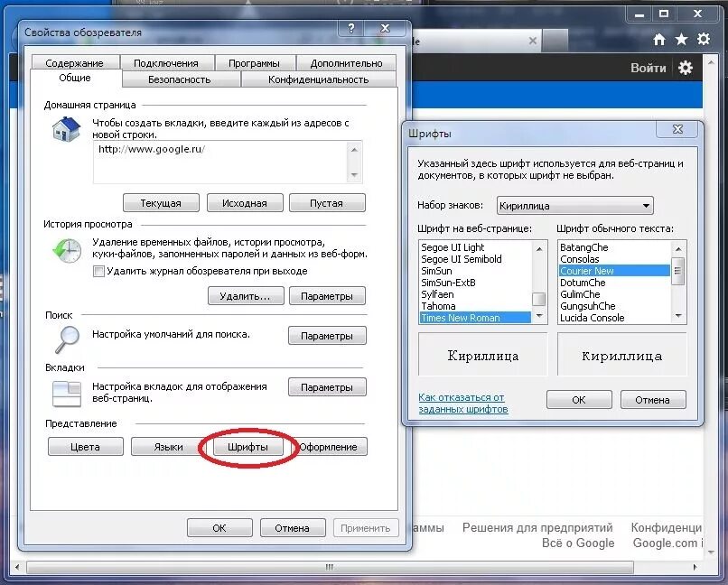Click the Цвета button

[86, 447]
